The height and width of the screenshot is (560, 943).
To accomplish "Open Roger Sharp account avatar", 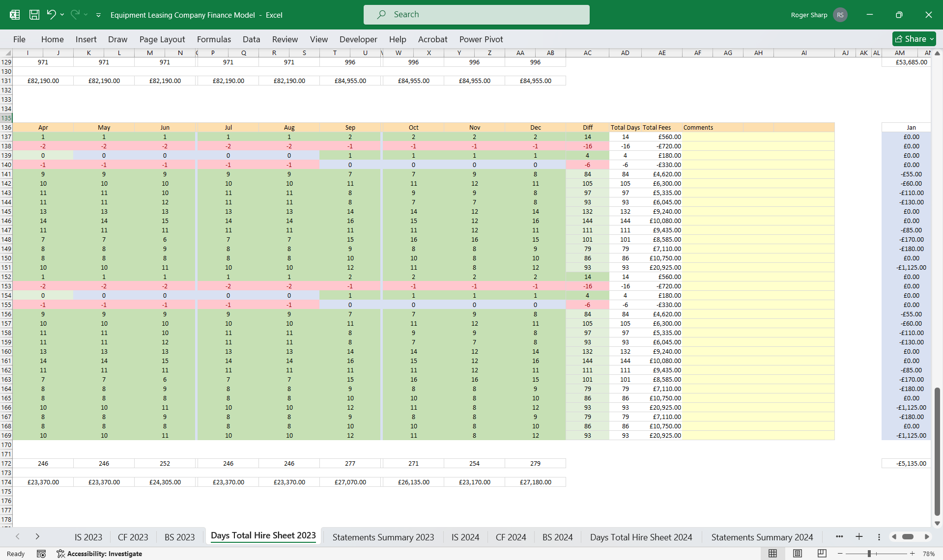I will click(x=840, y=15).
